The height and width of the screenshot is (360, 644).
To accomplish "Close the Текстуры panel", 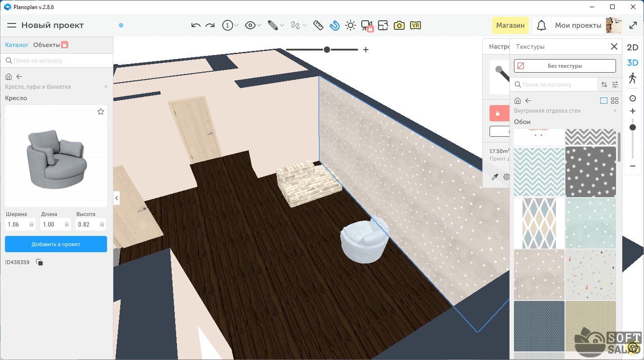I will [614, 46].
